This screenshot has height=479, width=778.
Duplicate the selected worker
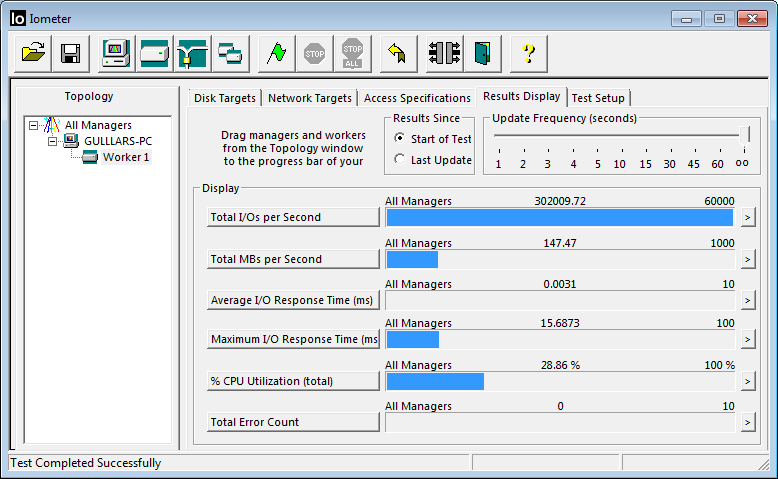(x=230, y=54)
